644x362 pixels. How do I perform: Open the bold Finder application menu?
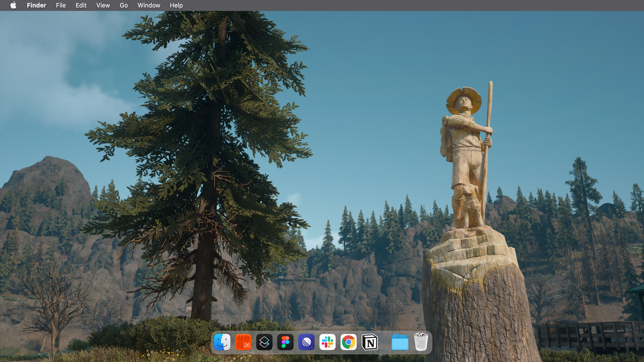click(x=36, y=5)
